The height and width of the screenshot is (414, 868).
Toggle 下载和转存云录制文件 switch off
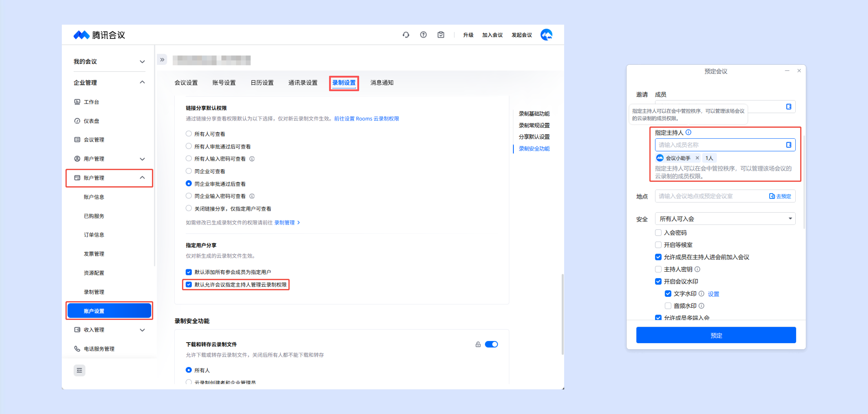[x=491, y=344]
